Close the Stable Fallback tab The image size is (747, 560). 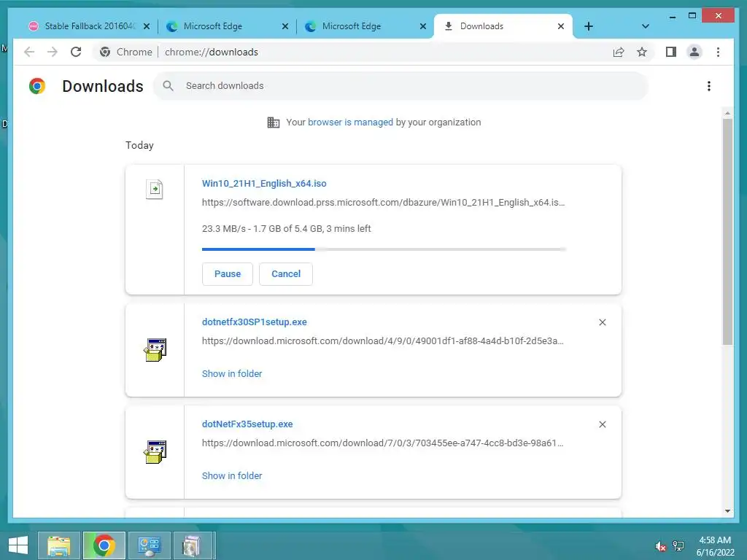pos(147,26)
